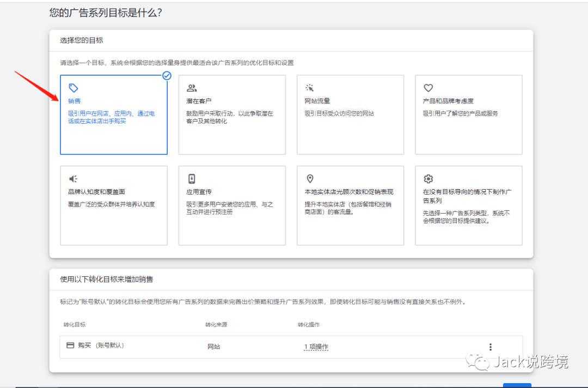588x388 pixels.
Task: Click the blue button at bottom right
Action: pyautogui.click(x=517, y=385)
